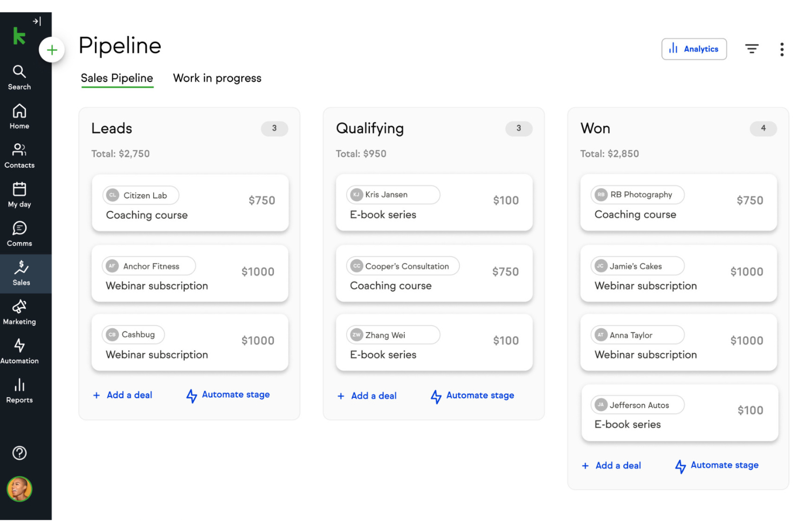Open the three-dot overflow menu
This screenshot has height=532, width=798.
click(x=782, y=49)
